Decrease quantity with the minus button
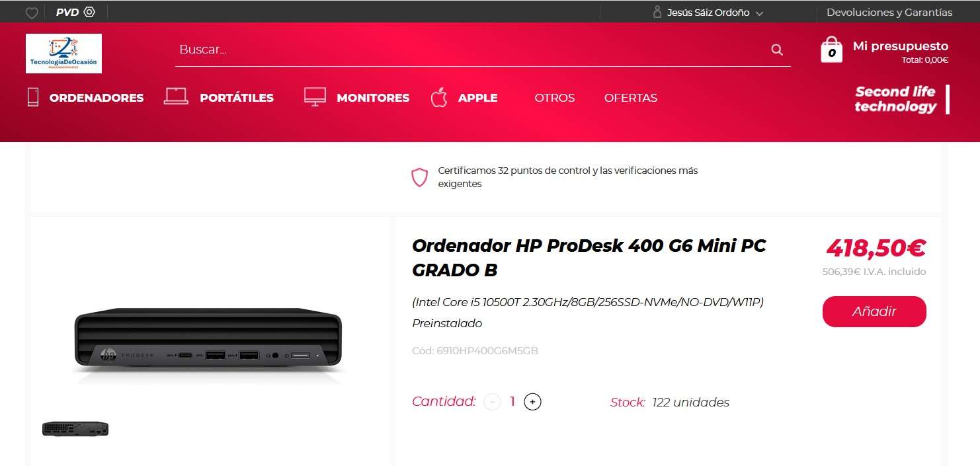The width and height of the screenshot is (980, 466). point(492,401)
